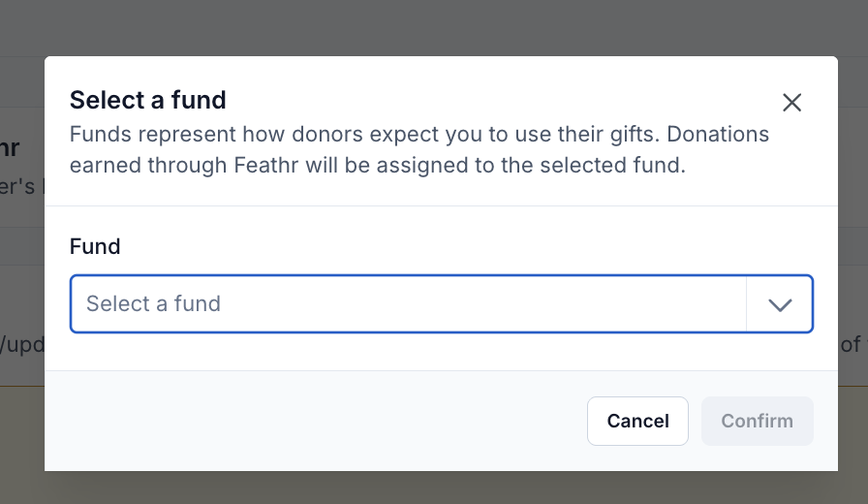The height and width of the screenshot is (504, 868).
Task: Click the empty area of the Fund combo box
Action: (x=484, y=304)
